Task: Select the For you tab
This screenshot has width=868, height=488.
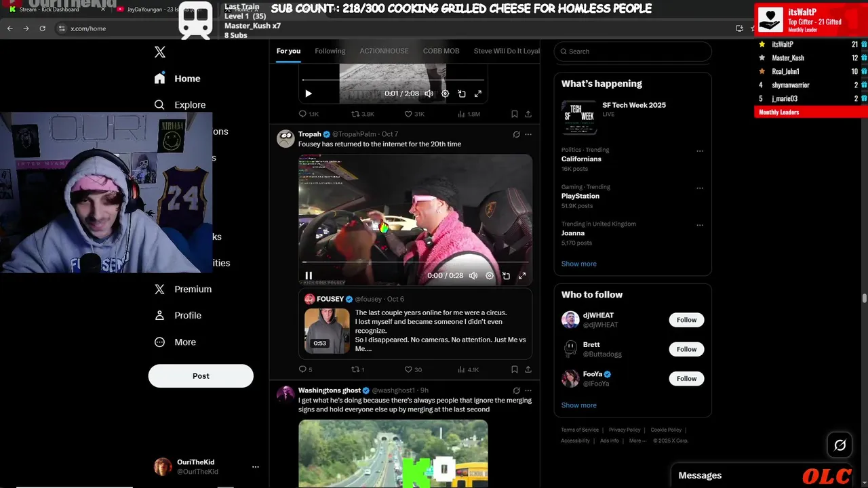Action: pyautogui.click(x=288, y=52)
